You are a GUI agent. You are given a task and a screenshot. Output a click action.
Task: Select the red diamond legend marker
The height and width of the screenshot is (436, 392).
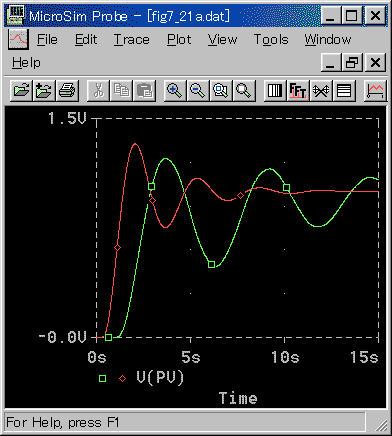(123, 378)
